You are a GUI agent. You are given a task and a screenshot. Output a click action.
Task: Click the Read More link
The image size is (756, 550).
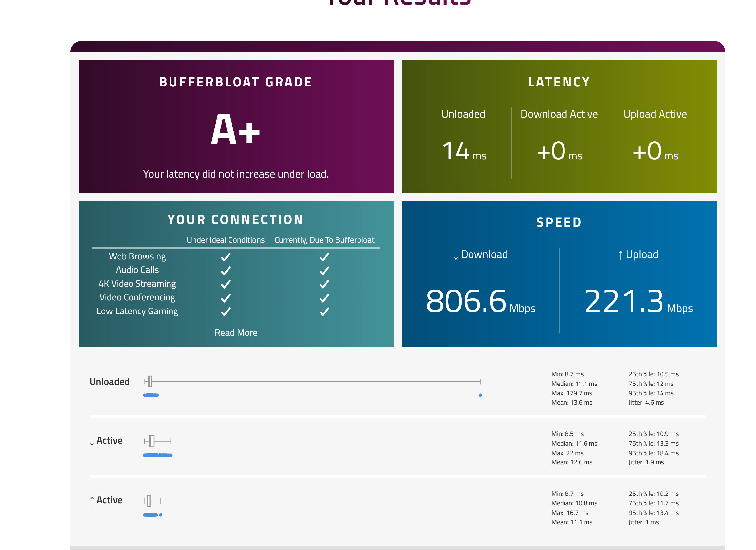(236, 332)
